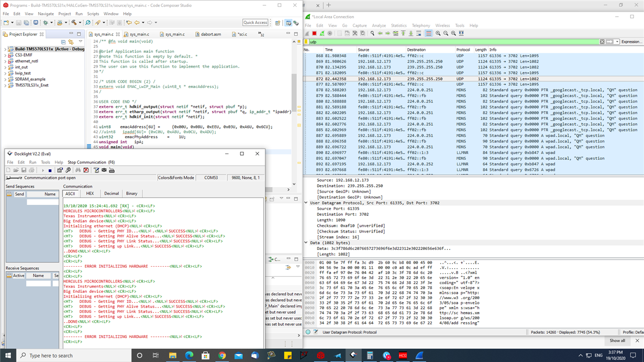Collapse Data (1082 bytes) tree section
The width and height of the screenshot is (644, 362).
point(306,243)
